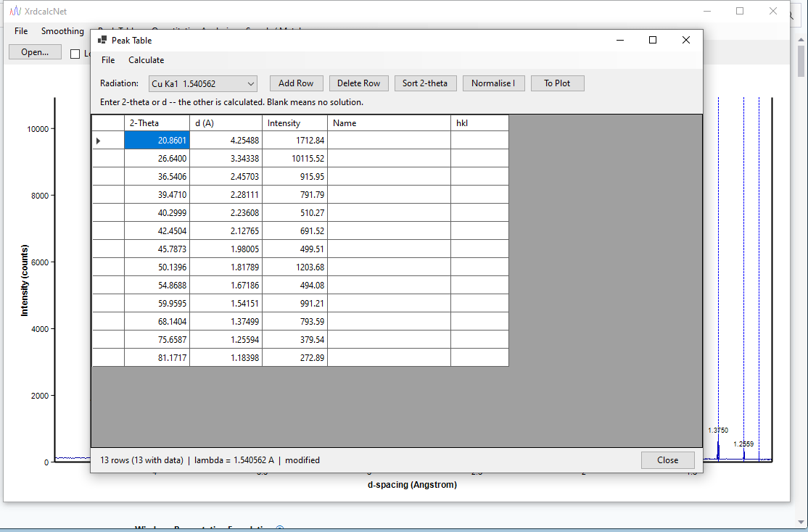Maximize the XrdcalcNet main window

(740, 11)
